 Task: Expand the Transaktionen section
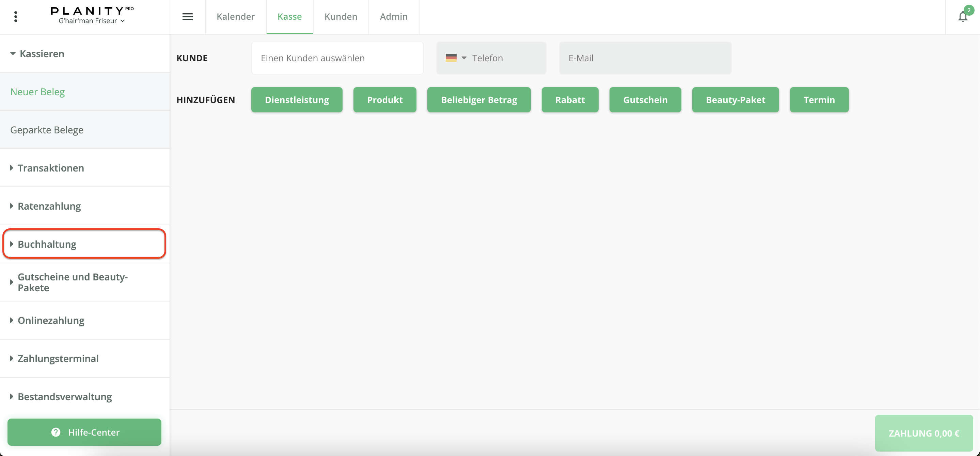51,168
